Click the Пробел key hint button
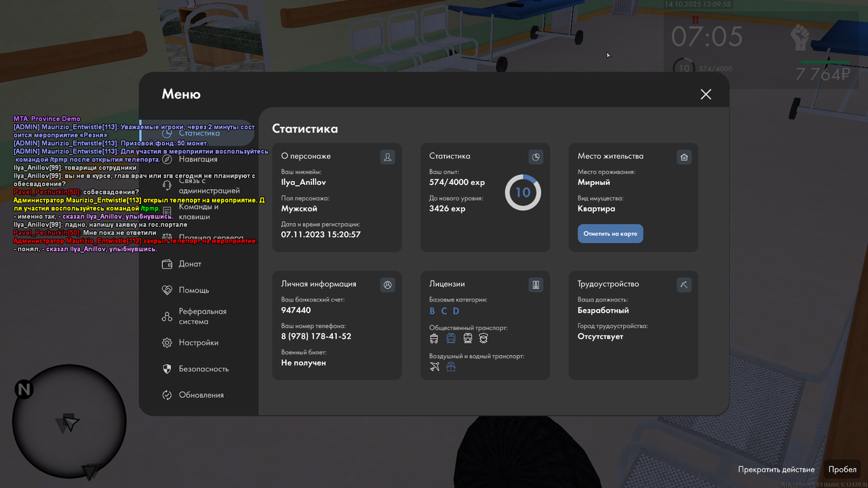The width and height of the screenshot is (868, 488). pos(842,470)
